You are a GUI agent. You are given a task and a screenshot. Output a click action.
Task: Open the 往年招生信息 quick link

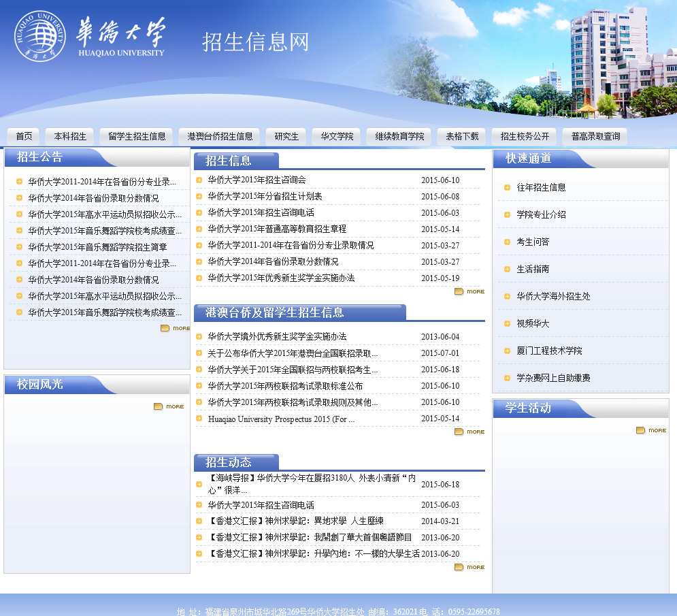[541, 187]
